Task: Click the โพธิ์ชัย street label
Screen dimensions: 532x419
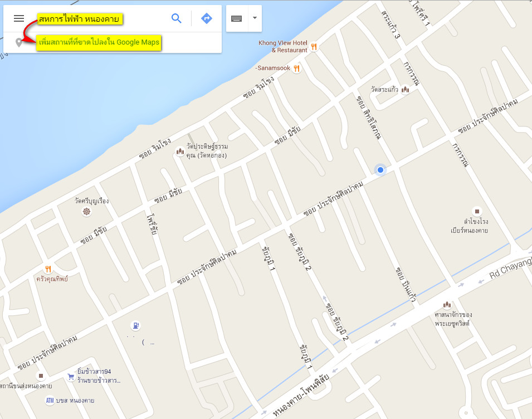Action: (x=152, y=224)
